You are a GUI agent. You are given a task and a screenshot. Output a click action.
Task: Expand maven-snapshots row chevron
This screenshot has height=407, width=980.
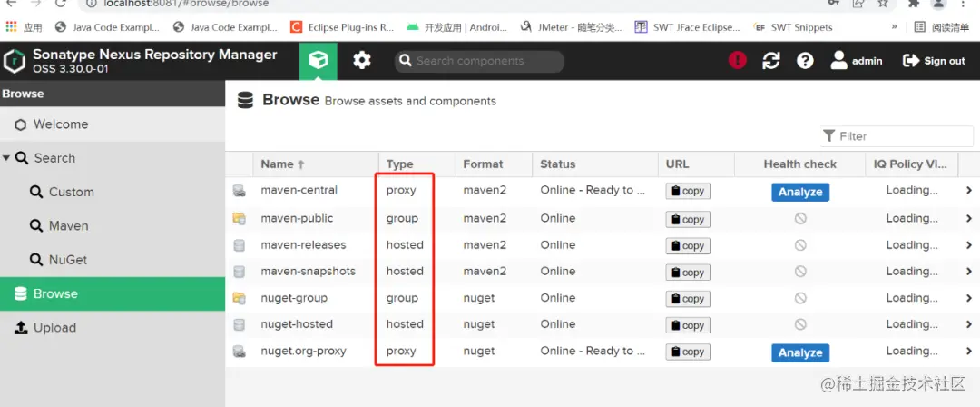tap(969, 271)
